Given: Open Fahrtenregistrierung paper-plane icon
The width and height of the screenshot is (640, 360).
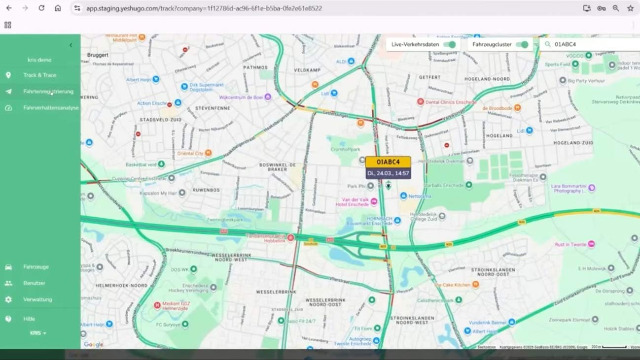Looking at the screenshot, I should [x=8, y=91].
